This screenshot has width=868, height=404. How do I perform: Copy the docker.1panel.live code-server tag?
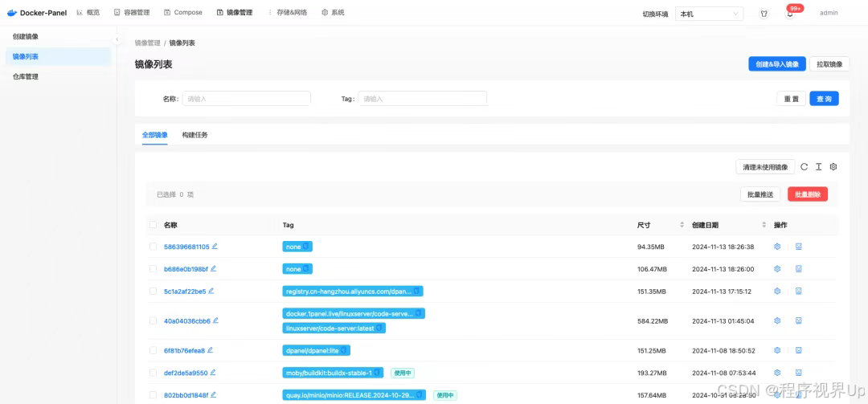point(419,313)
